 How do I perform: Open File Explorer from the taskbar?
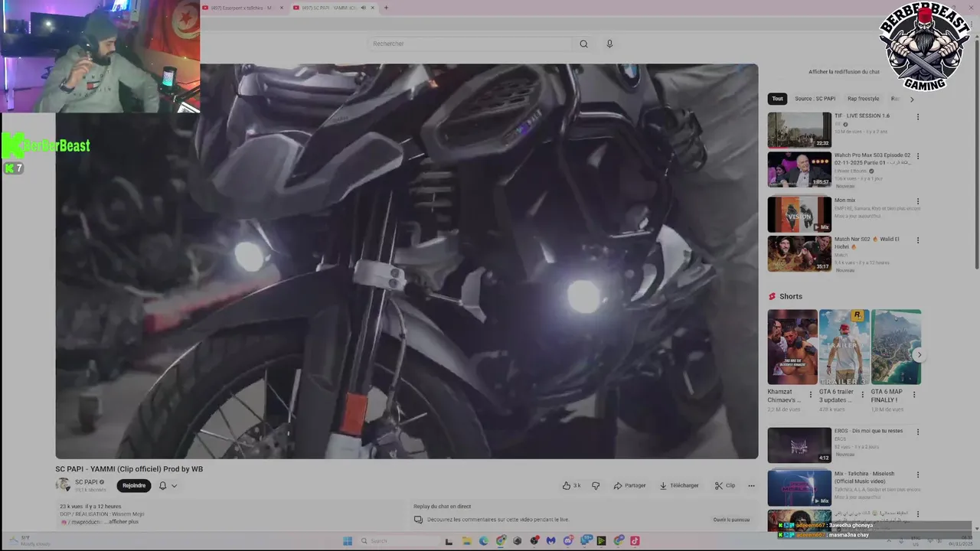coord(466,541)
